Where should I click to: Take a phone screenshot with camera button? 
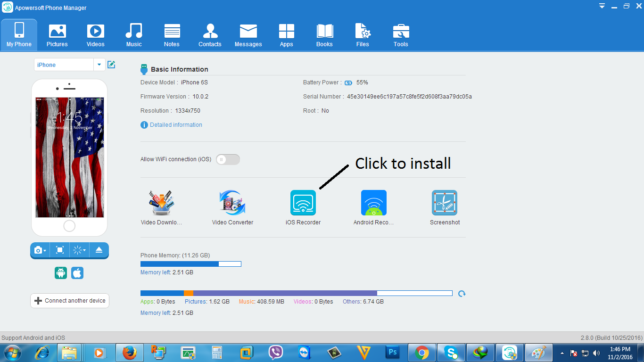pyautogui.click(x=40, y=250)
